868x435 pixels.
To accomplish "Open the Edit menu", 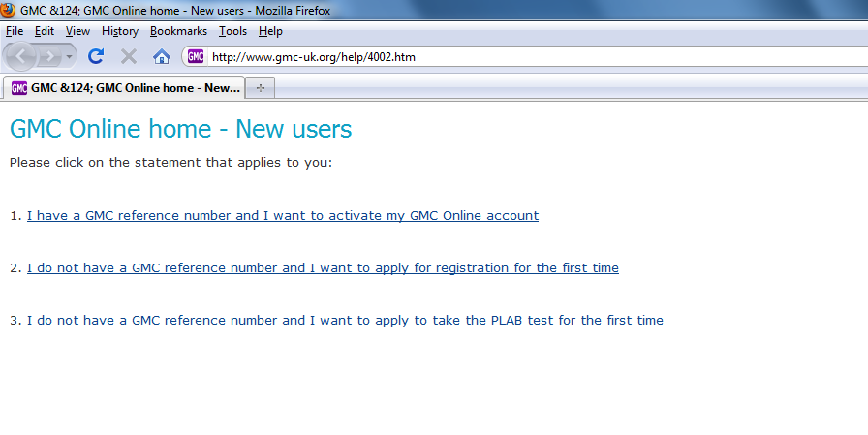I will 45,31.
